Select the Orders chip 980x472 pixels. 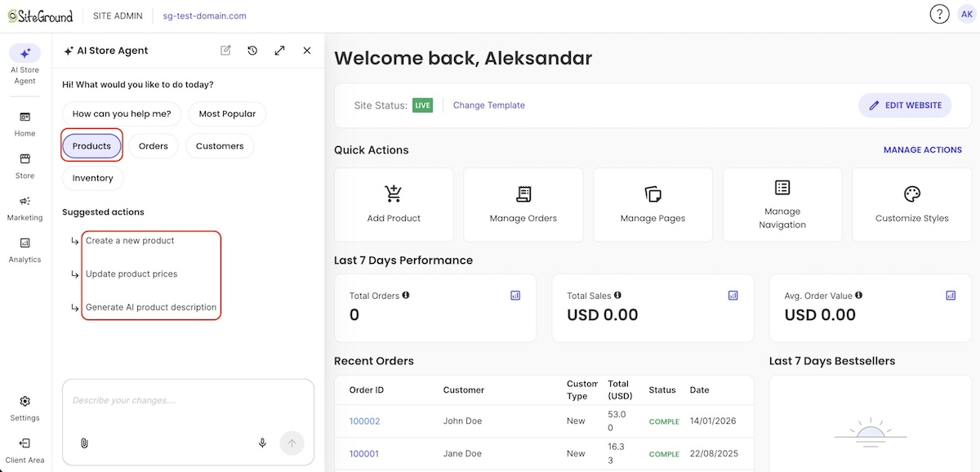point(154,146)
